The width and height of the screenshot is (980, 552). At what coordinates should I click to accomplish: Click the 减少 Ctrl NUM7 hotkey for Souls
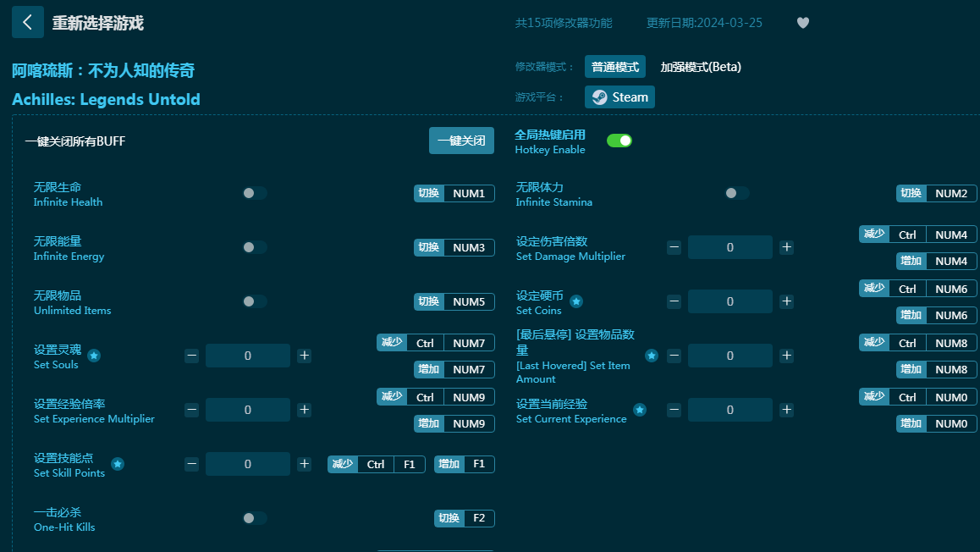coord(436,343)
